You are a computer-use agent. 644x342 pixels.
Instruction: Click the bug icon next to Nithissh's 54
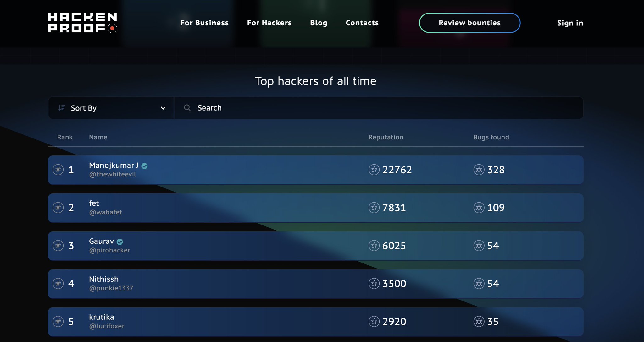coord(479,284)
